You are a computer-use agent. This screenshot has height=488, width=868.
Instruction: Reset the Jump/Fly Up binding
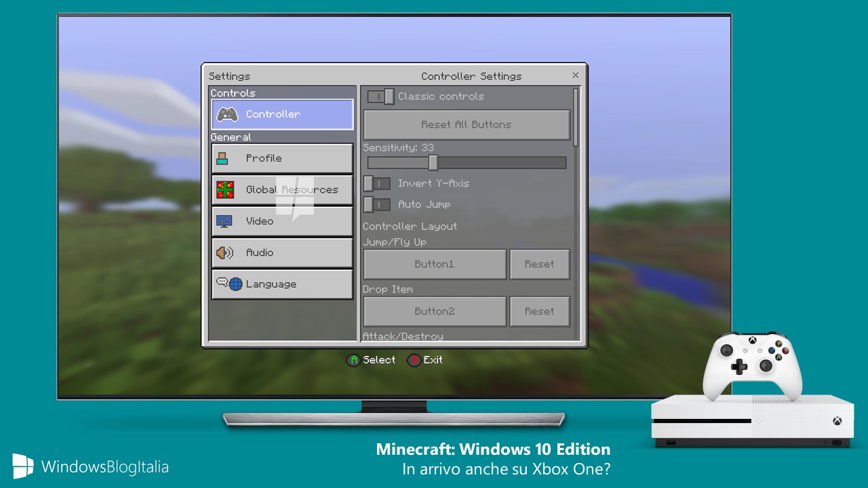coord(540,264)
